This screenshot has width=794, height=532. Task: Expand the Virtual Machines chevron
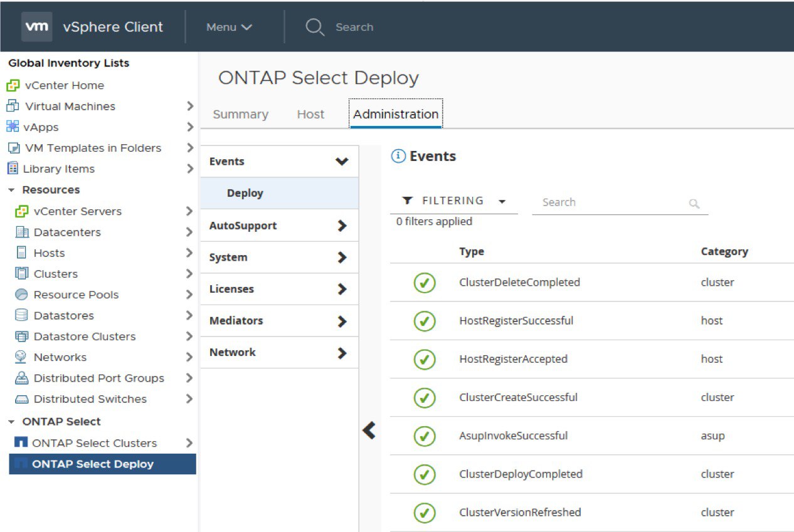click(x=190, y=106)
